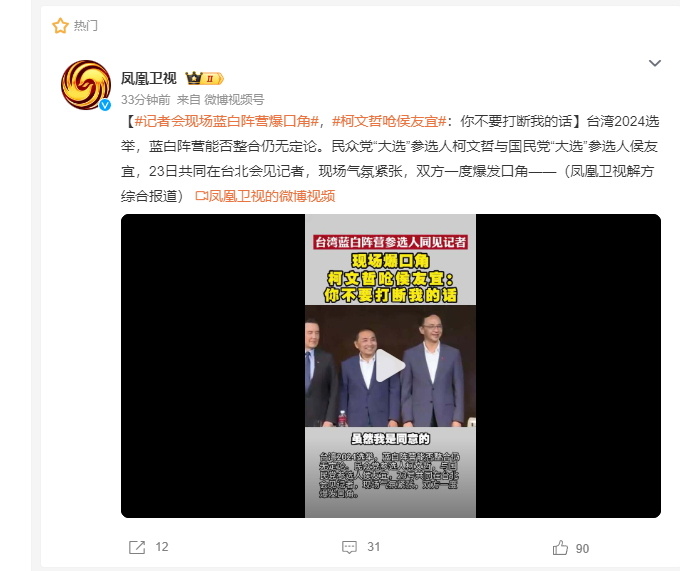This screenshot has height=571, width=680.
Task: Open hashtag #记者会现场蓝白阵营爆口角#
Action: (x=227, y=121)
